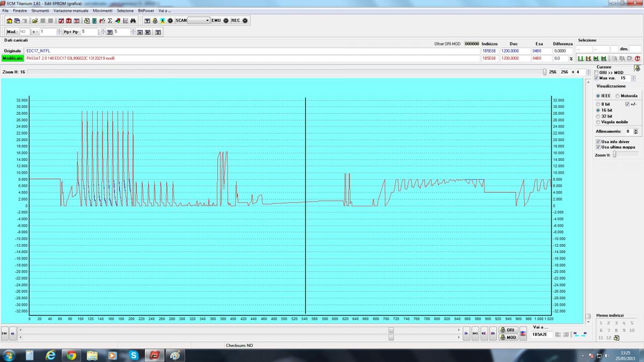Click the table chart icon before binoculars
This screenshot has height=362, width=644.
click(x=126, y=20)
